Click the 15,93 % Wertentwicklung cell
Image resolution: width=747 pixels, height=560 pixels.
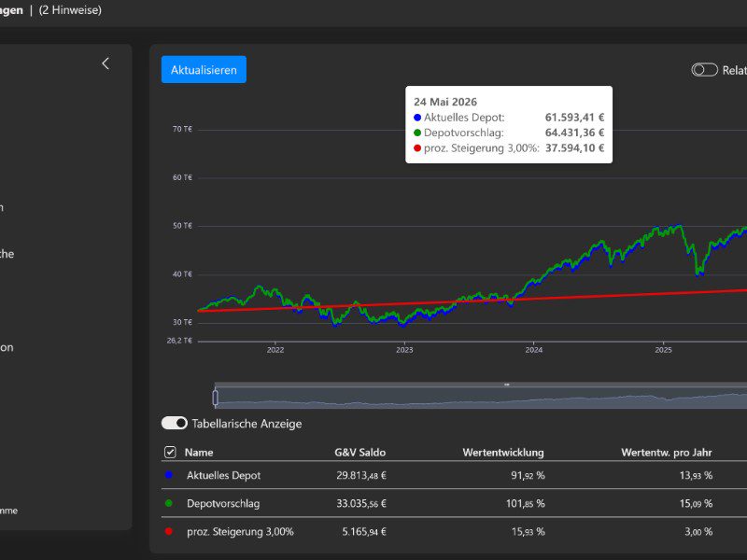(528, 531)
